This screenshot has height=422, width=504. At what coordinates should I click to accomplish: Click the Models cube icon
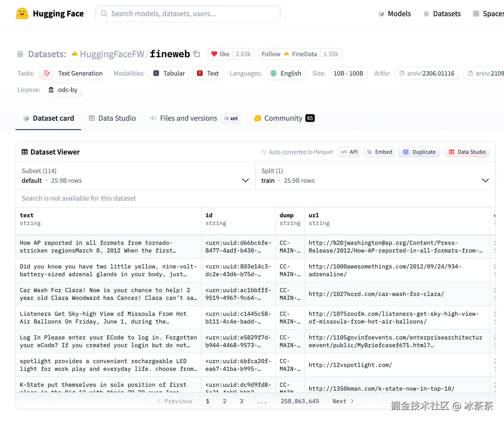[x=381, y=14]
